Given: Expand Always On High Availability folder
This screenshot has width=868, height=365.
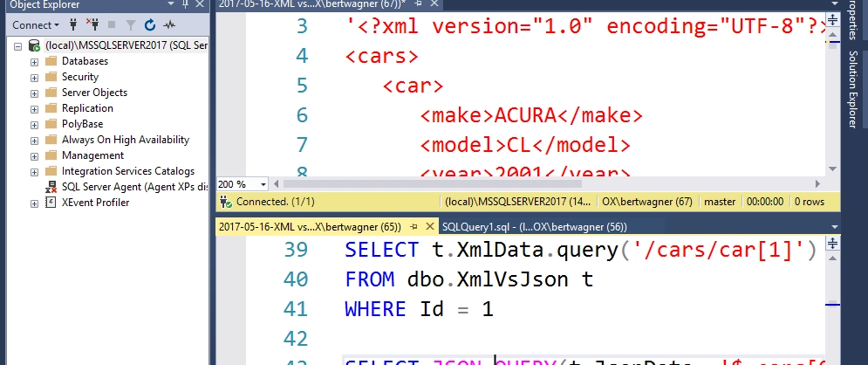Looking at the screenshot, I should pyautogui.click(x=34, y=141).
